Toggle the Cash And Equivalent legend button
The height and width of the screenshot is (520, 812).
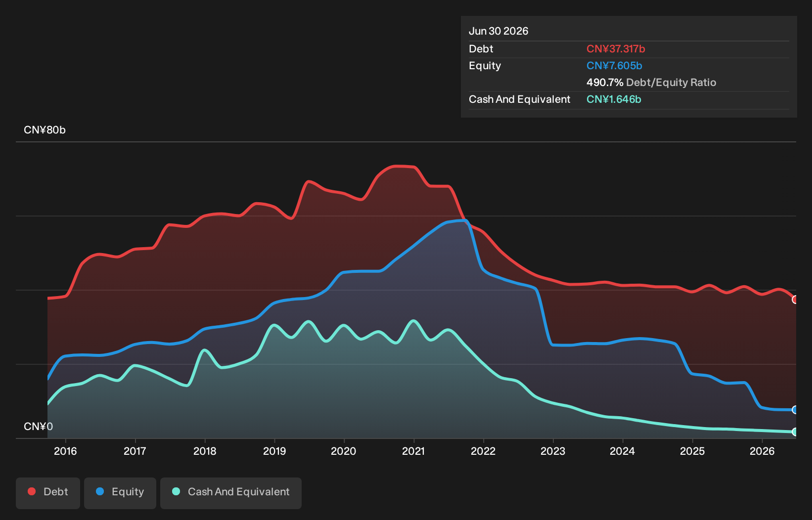point(231,493)
